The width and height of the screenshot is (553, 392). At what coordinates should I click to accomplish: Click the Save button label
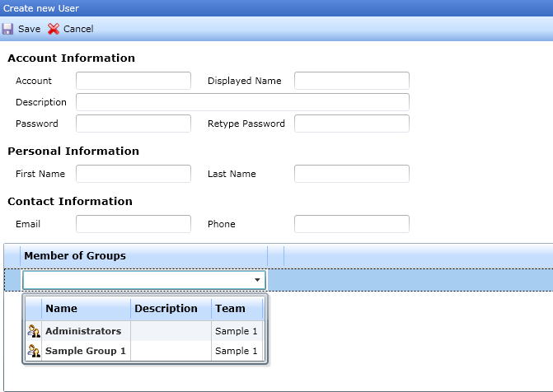30,29
